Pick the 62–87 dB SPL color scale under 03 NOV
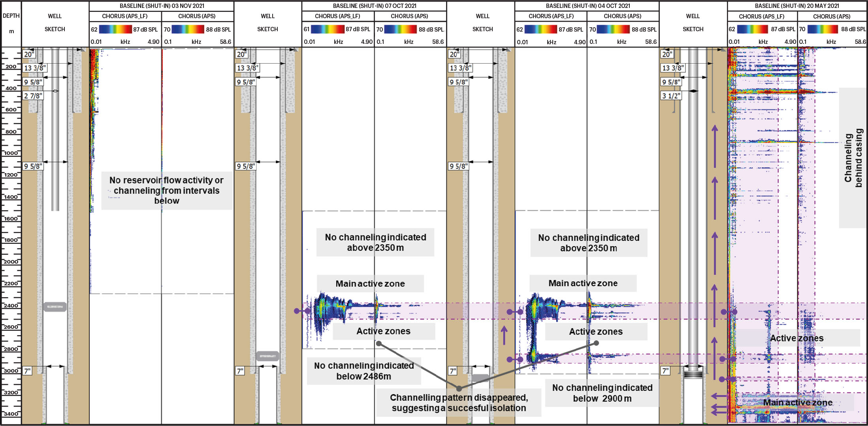Screen dimensions: 868x426 coord(115,30)
